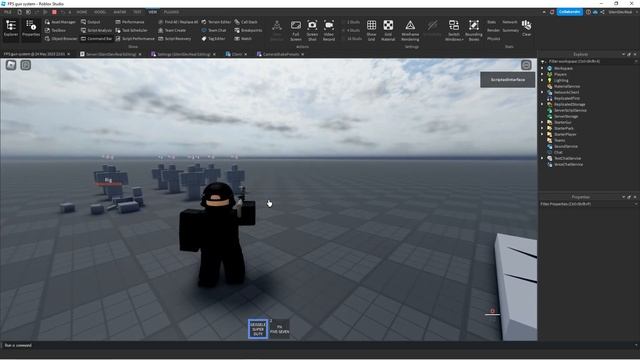Open the Performance window
The image size is (640, 360).
coord(130,22)
